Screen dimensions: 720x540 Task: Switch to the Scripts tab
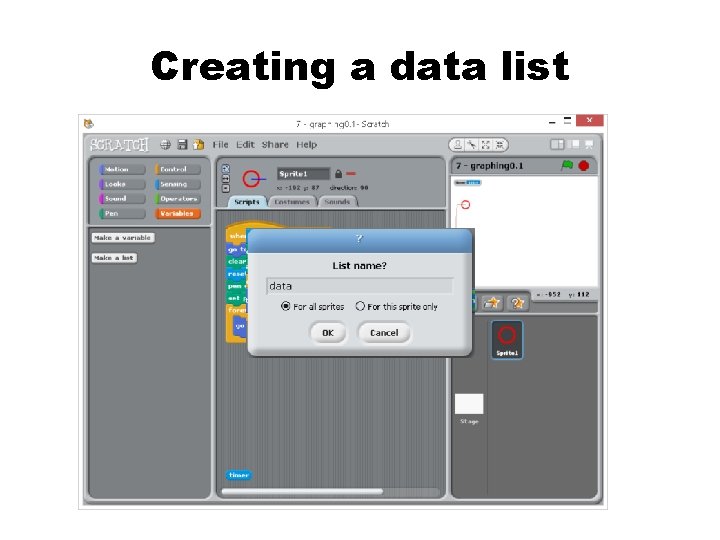tap(247, 202)
